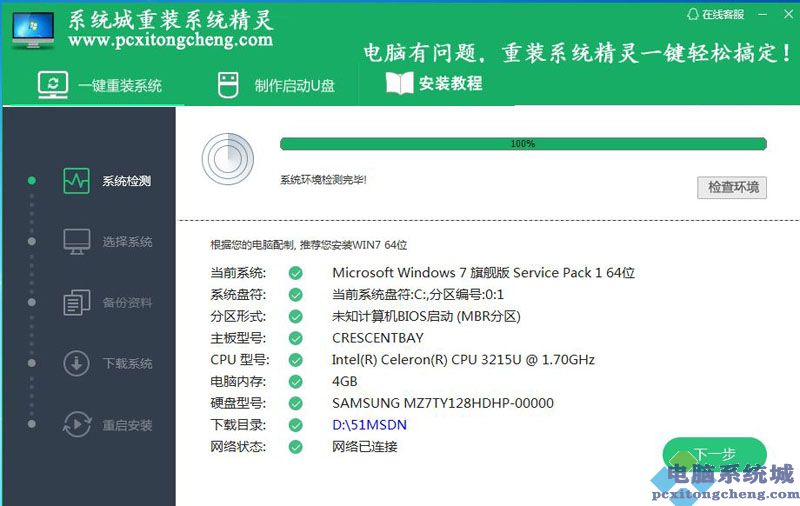Click the 系统环境检测完毕! status text
800x506 pixels.
[x=323, y=180]
